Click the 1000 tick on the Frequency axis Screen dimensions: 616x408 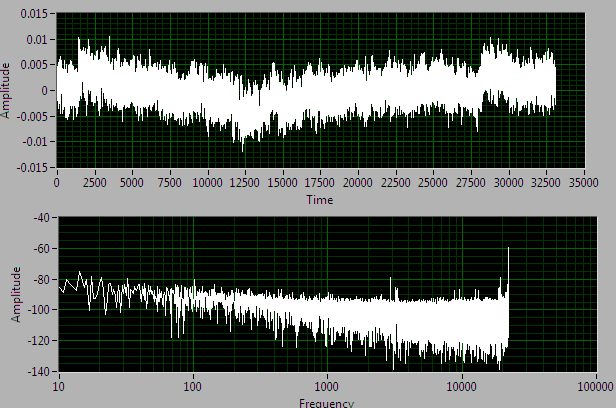pyautogui.click(x=327, y=386)
